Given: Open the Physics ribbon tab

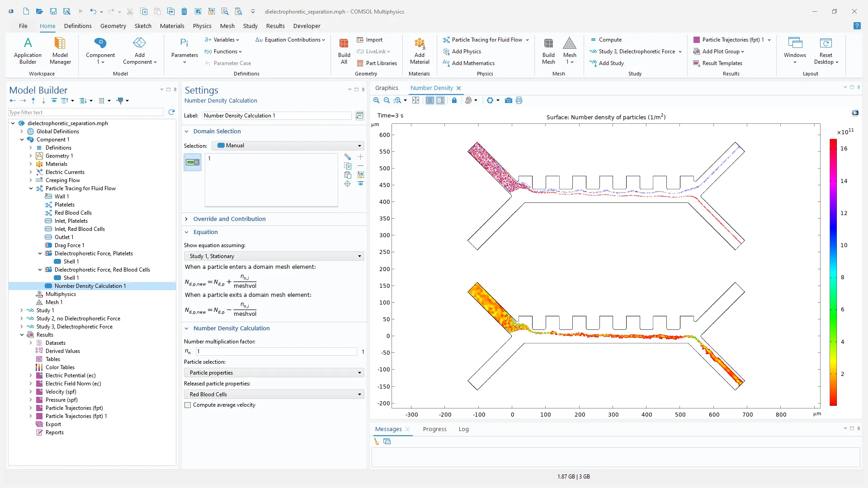Looking at the screenshot, I should [x=202, y=26].
